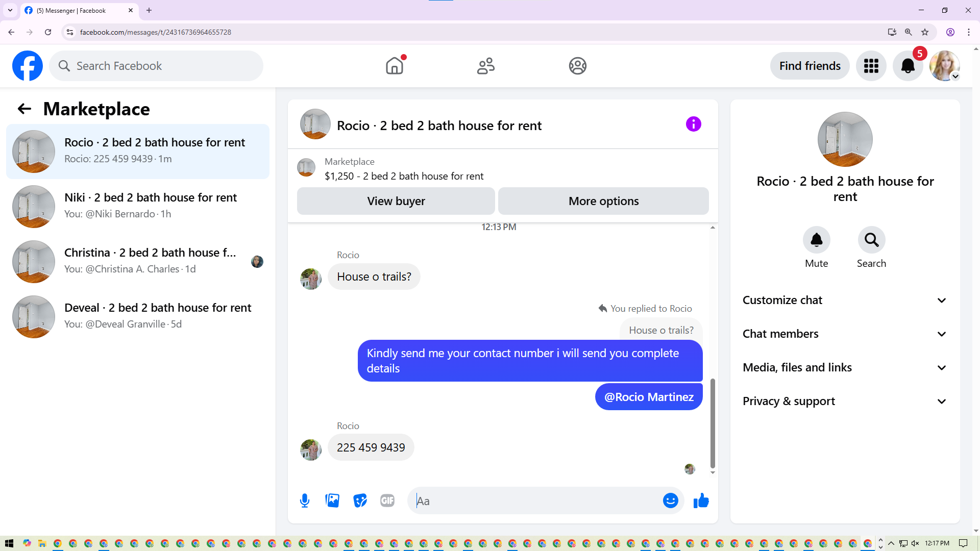This screenshot has height=551, width=980.
Task: Open the emoji picker in message box
Action: coord(670,500)
